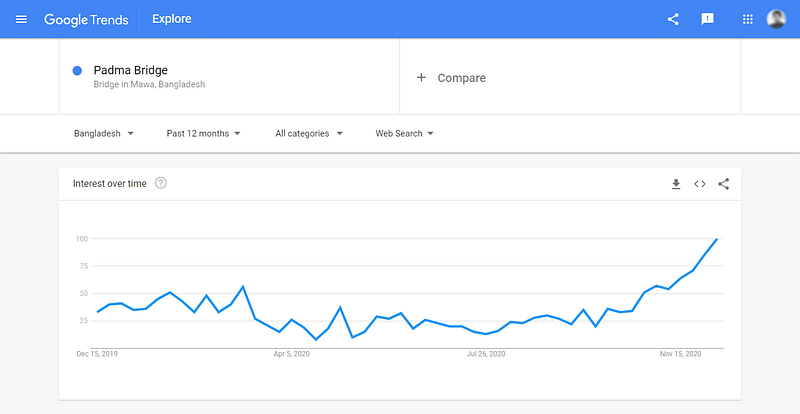Open the account profile avatar
This screenshot has height=414, width=800.
[776, 19]
